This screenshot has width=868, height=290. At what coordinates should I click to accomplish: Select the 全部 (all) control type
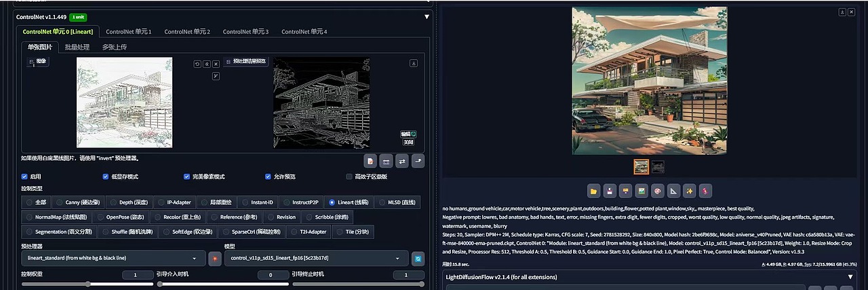pos(37,202)
